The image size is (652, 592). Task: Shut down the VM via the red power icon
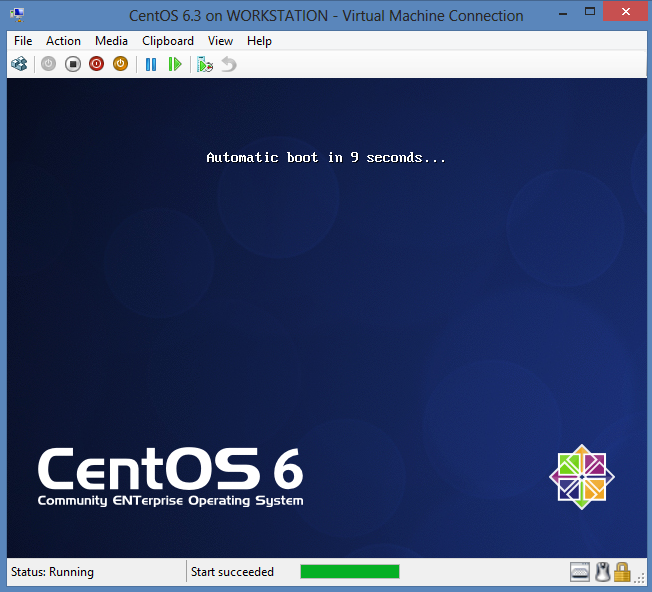point(96,64)
